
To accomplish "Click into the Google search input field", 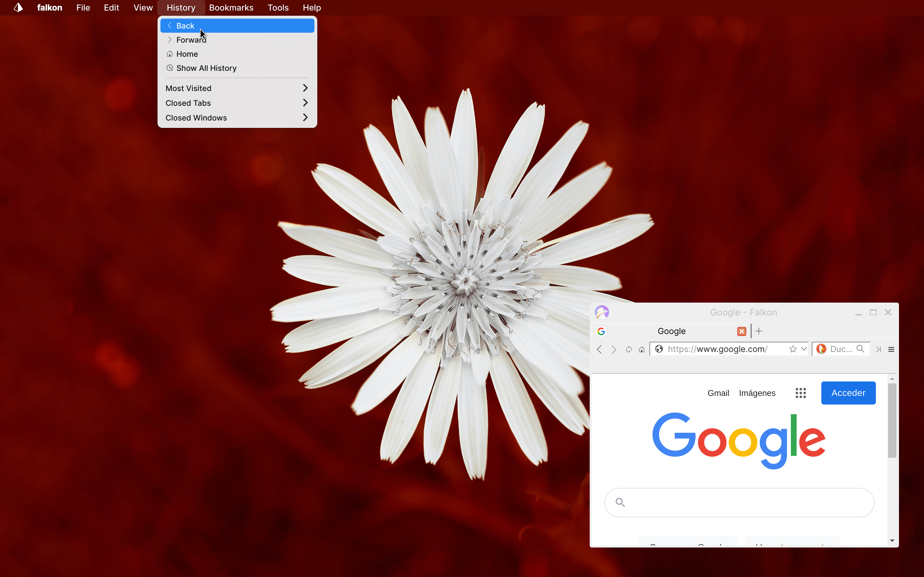I will point(745,502).
